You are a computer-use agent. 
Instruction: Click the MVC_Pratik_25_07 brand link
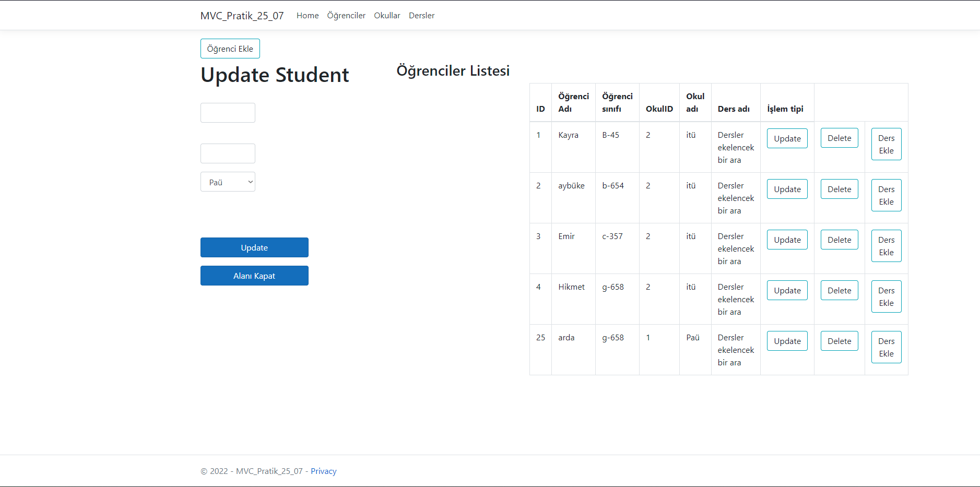[x=242, y=15]
